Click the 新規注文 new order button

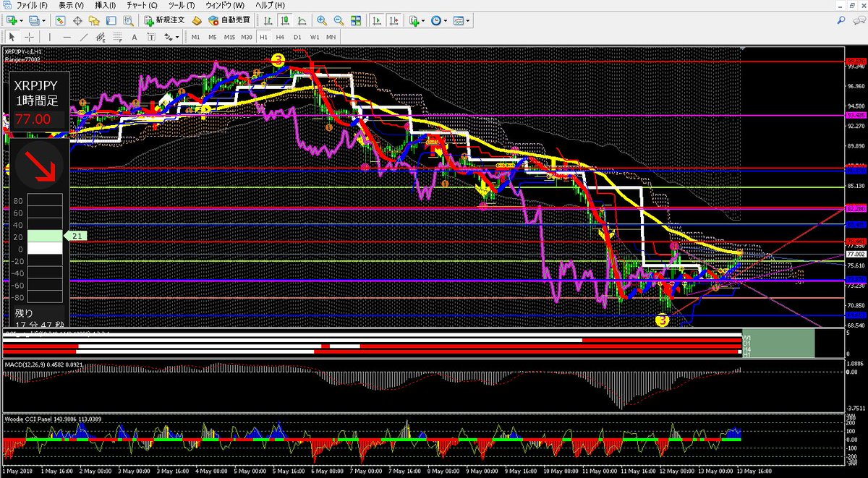click(x=164, y=21)
